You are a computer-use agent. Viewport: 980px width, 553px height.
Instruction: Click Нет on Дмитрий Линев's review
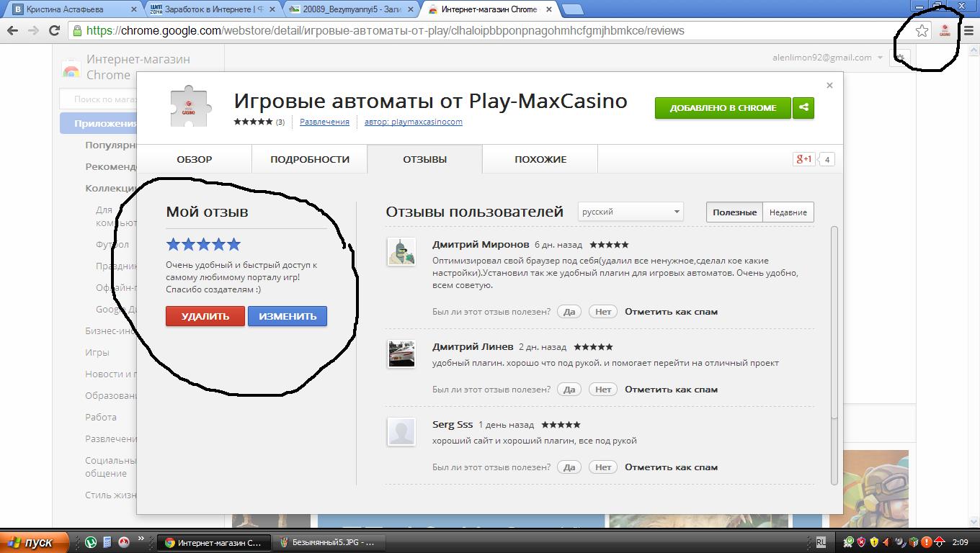click(x=603, y=390)
